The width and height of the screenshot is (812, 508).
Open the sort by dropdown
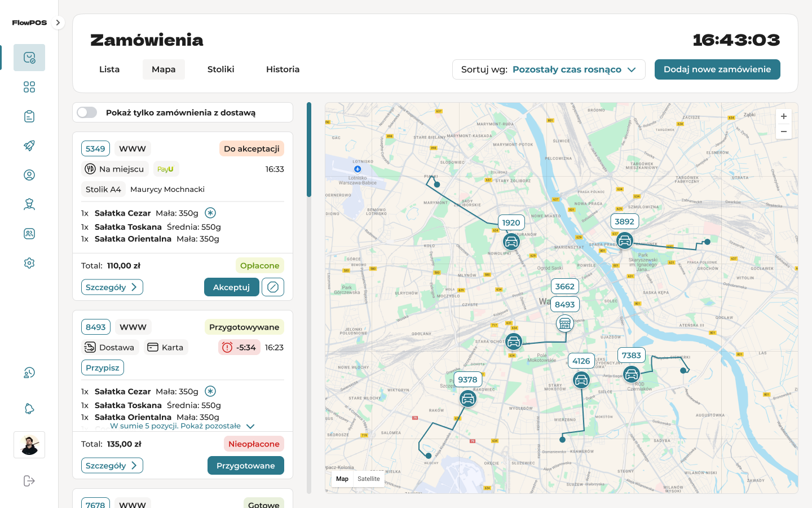[x=549, y=69]
